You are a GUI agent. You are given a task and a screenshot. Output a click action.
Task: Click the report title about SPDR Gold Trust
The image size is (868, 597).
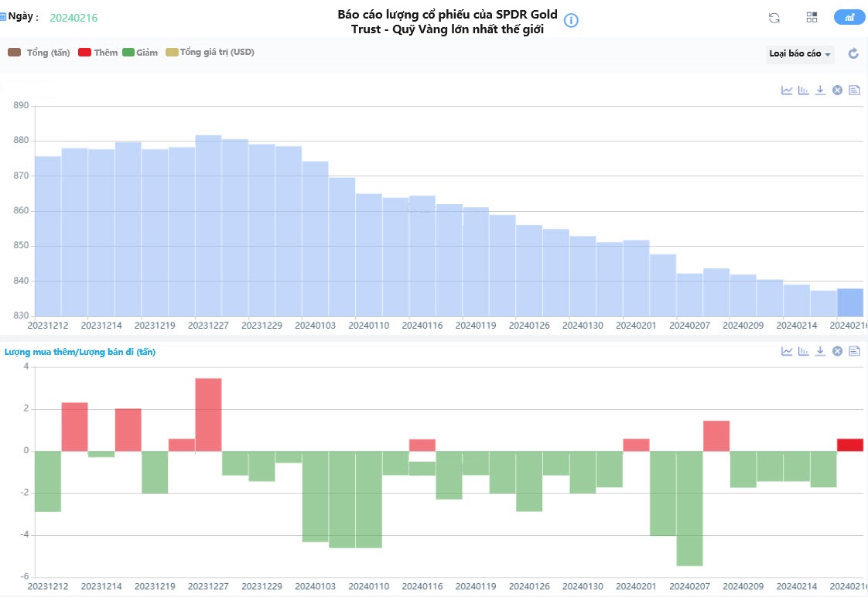[447, 22]
